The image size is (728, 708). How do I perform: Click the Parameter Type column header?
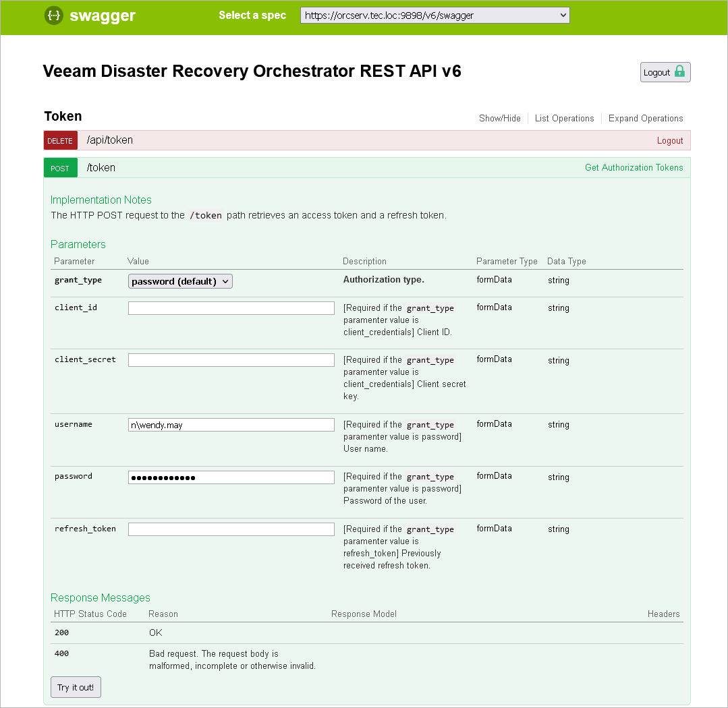click(x=507, y=261)
